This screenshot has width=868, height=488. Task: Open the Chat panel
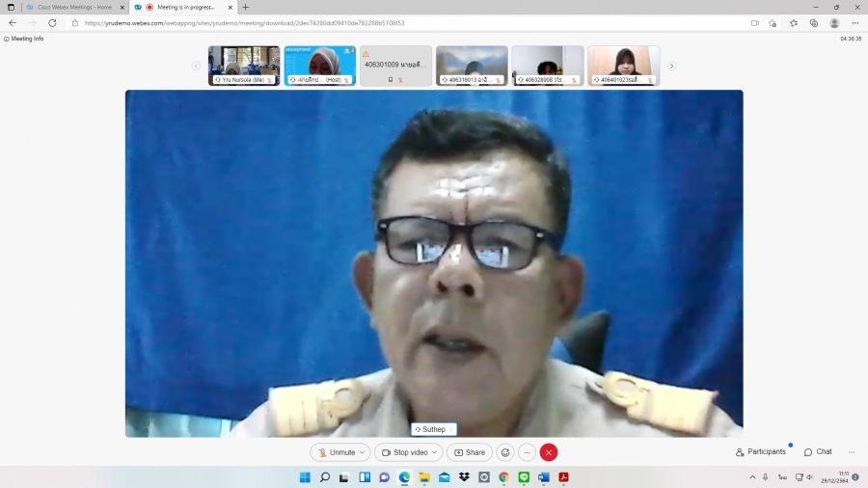click(x=818, y=452)
